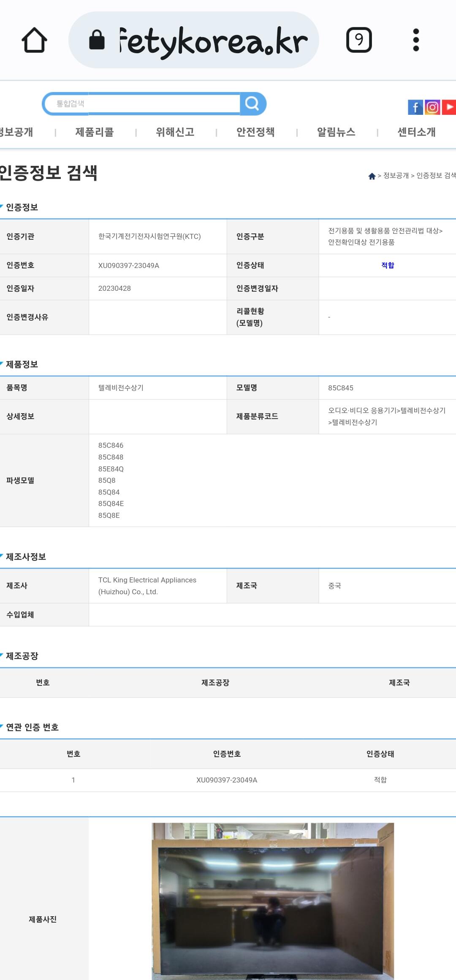Click the breadcrumb home icon
The width and height of the screenshot is (456, 980).
click(x=372, y=176)
